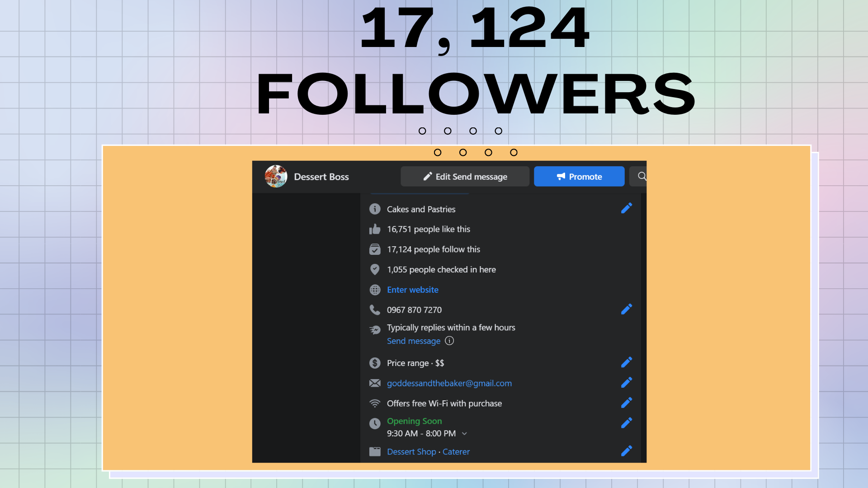Viewport: 868px width, 488px height.
Task: Click the Dessert Boss page name
Action: [321, 177]
